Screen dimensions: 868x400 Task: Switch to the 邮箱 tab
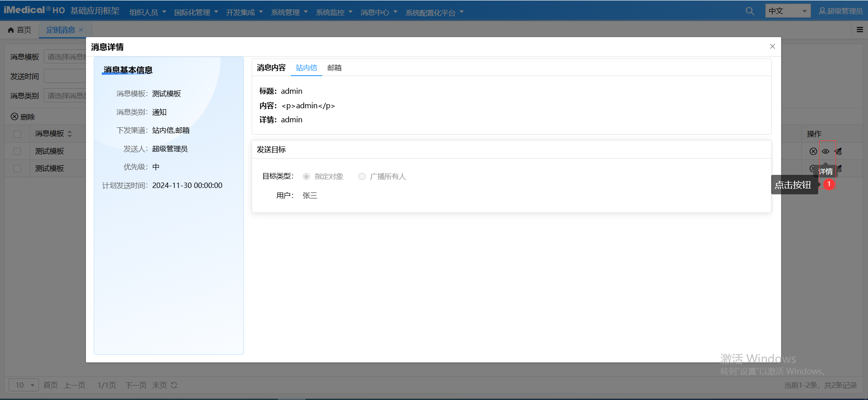334,68
